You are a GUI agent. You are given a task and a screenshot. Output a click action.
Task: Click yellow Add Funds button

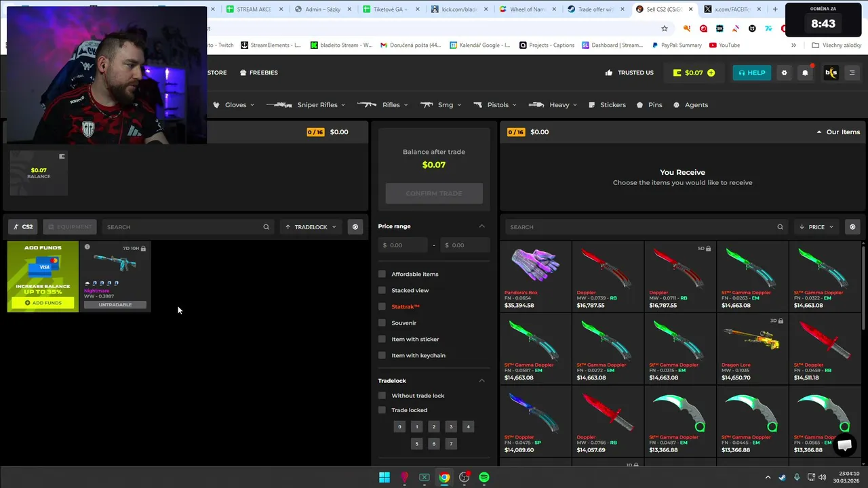[x=43, y=303]
